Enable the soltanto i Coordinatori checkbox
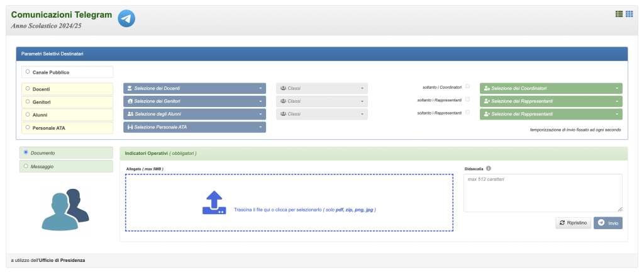This screenshot has height=272, width=644. (467, 86)
